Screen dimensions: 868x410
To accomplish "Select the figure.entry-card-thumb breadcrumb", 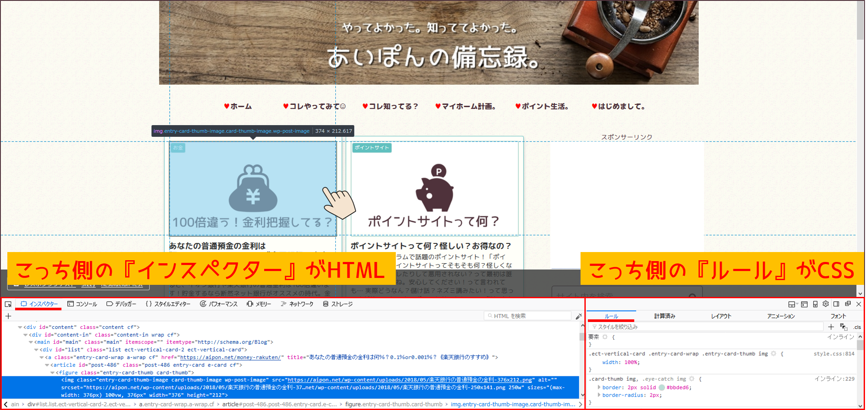I will point(394,404).
